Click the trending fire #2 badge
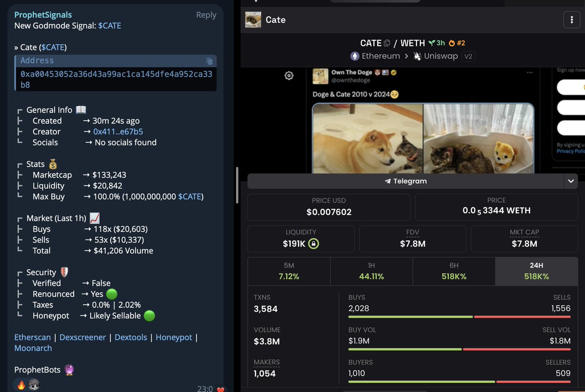 pos(457,43)
